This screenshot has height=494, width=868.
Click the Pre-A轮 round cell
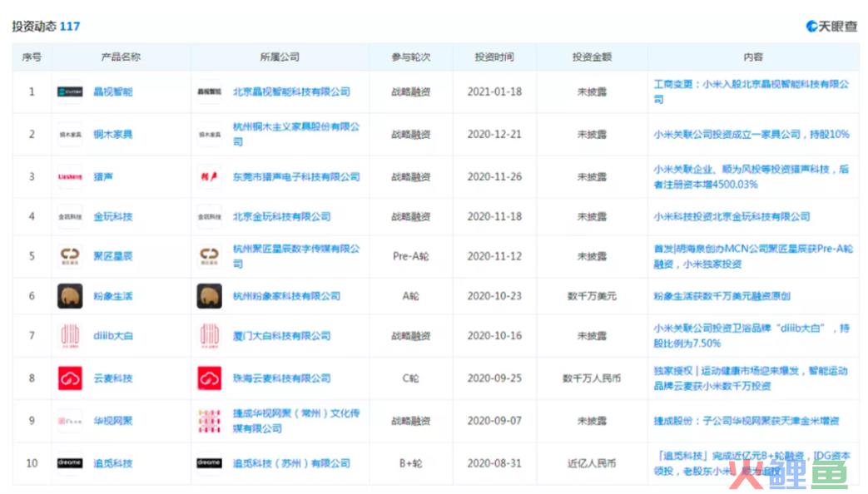411,256
